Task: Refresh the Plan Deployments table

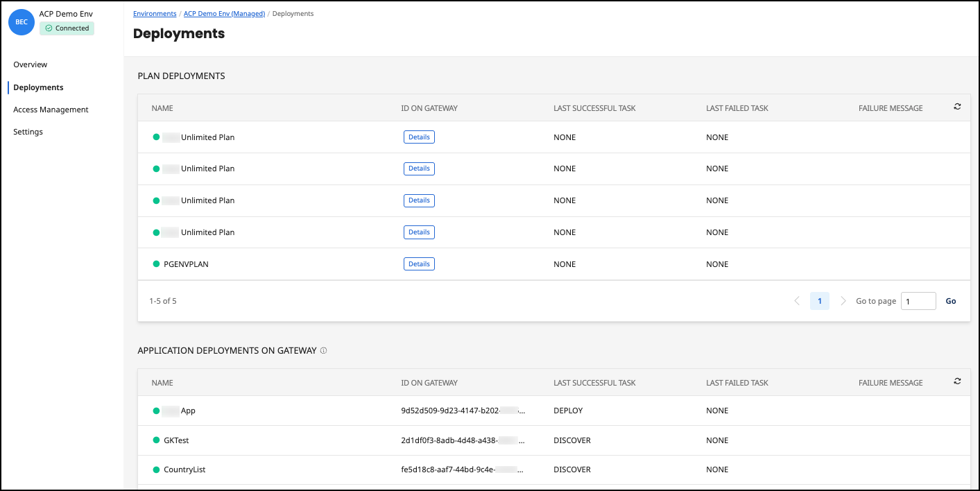Action: pyautogui.click(x=957, y=107)
